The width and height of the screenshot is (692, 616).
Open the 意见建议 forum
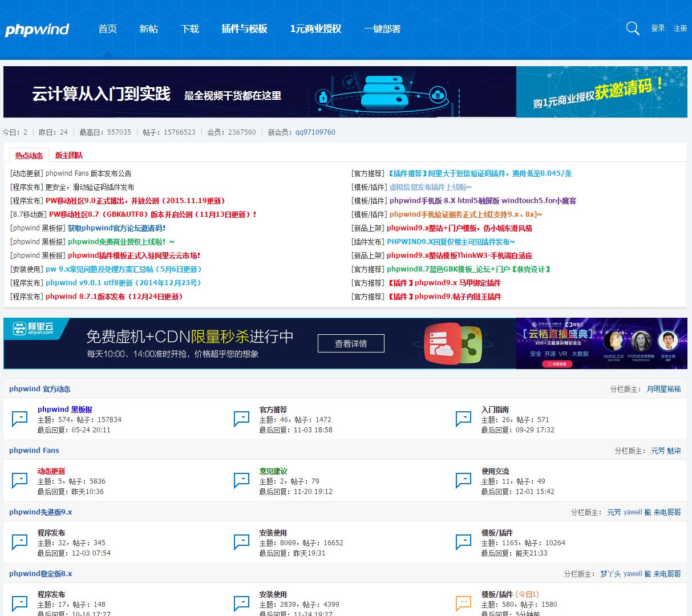click(x=273, y=471)
